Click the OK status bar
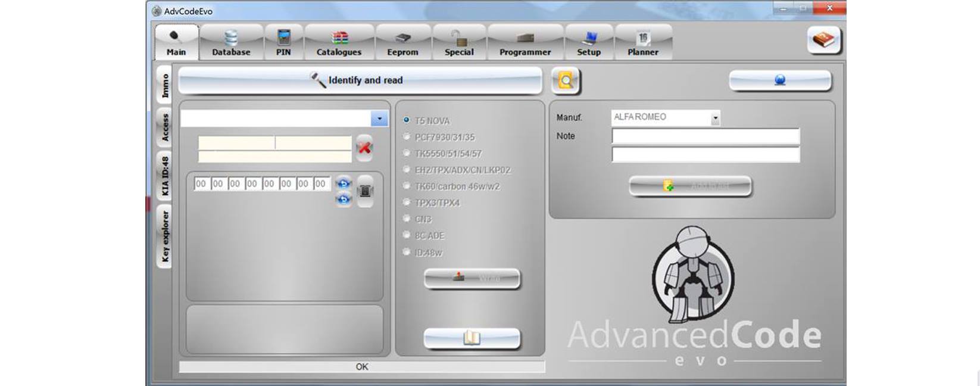 [362, 367]
